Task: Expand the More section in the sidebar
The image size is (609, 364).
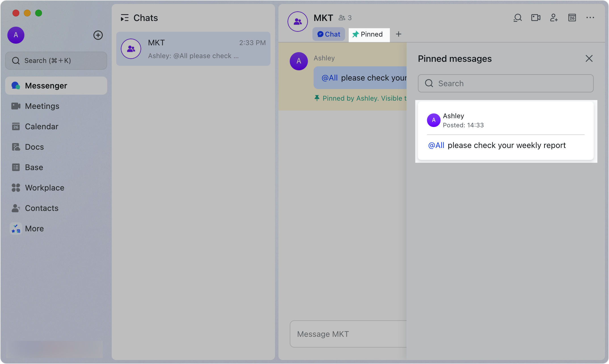Action: (x=34, y=228)
